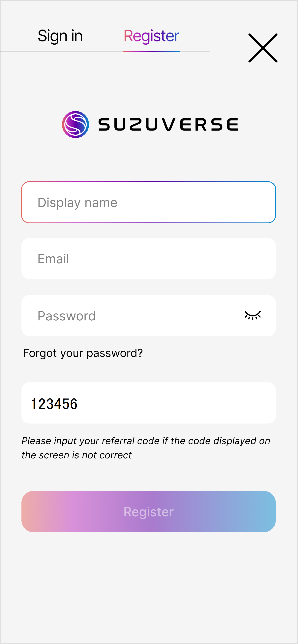The height and width of the screenshot is (644, 298).
Task: Click the '123456' referral code value
Action: [54, 404]
